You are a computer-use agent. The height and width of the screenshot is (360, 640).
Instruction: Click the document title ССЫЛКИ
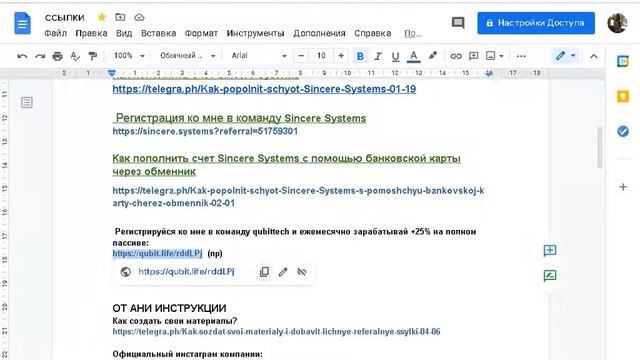64,17
